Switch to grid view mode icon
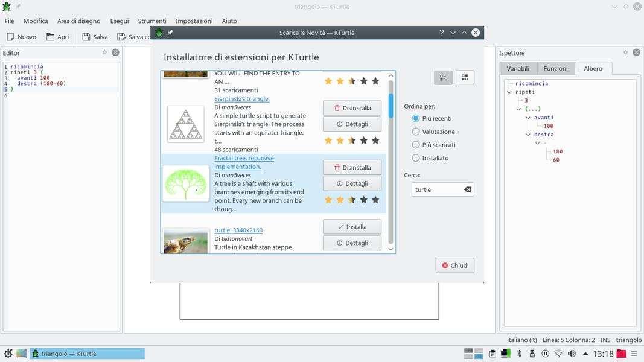644x362 pixels. click(x=465, y=78)
